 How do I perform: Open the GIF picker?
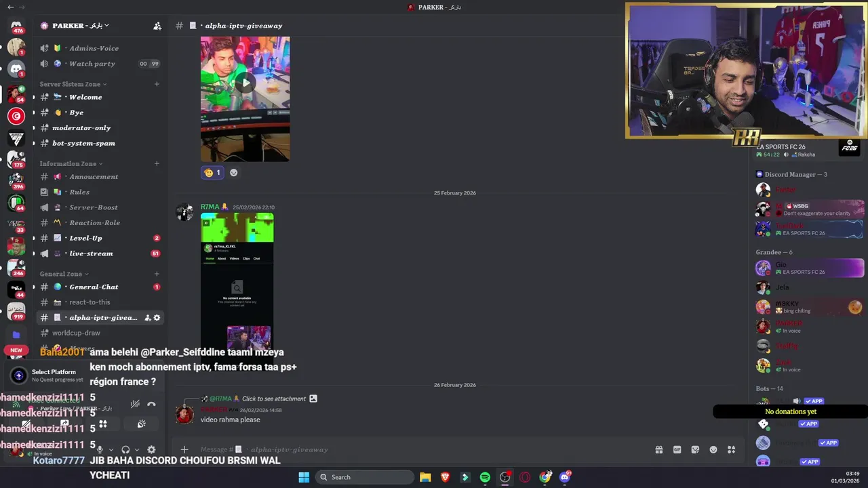[677, 449]
